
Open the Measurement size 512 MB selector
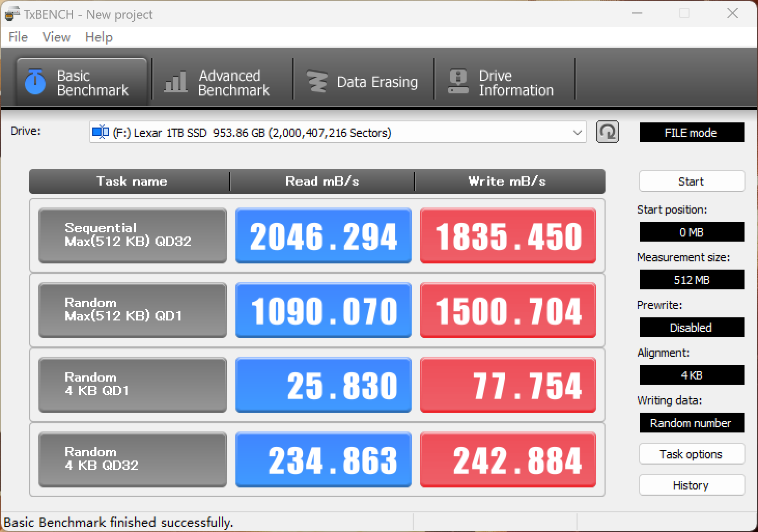click(691, 280)
